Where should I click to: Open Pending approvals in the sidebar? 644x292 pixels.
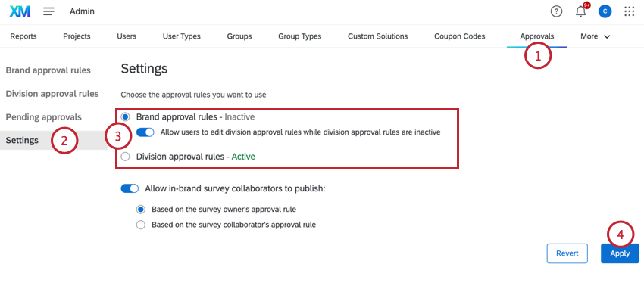(43, 117)
